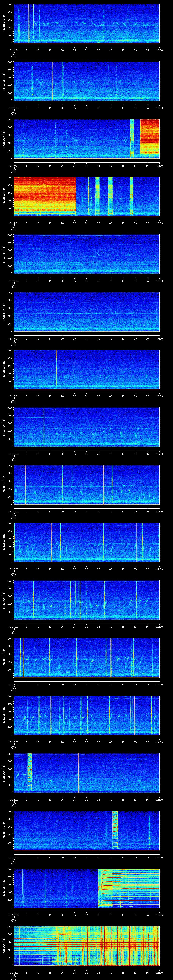The width and height of the screenshot is (173, 980).
Task: Click the red vertical spike in the 18:17:00 spectrogram
Action: [x=56, y=369]
